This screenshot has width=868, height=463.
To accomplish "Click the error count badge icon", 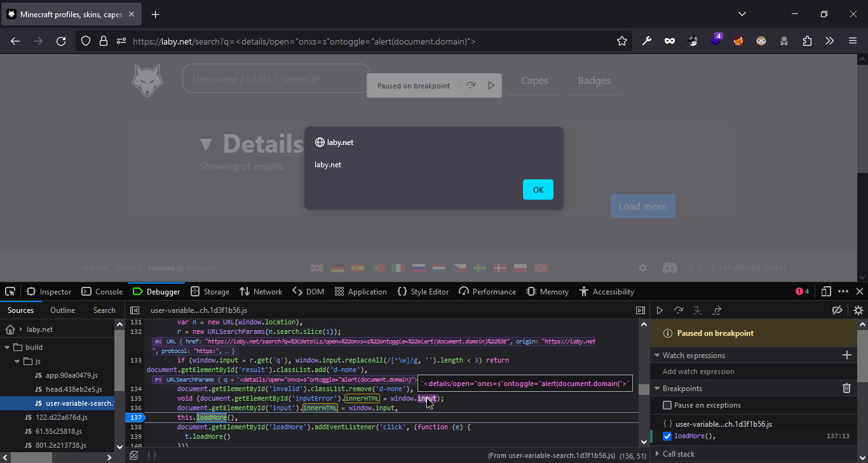I will (x=802, y=291).
